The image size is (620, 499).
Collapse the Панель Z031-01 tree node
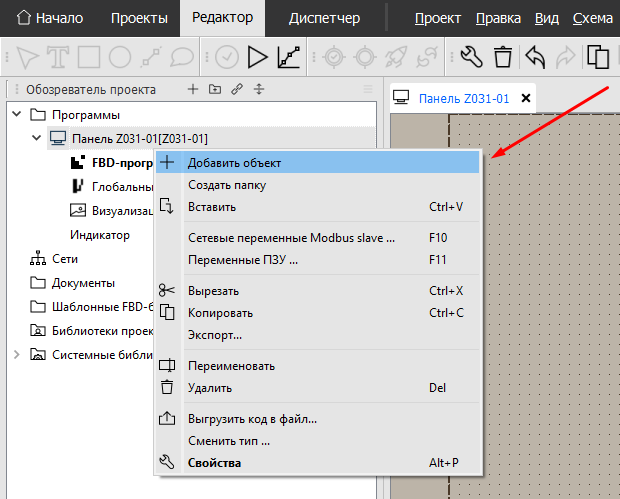pos(37,138)
